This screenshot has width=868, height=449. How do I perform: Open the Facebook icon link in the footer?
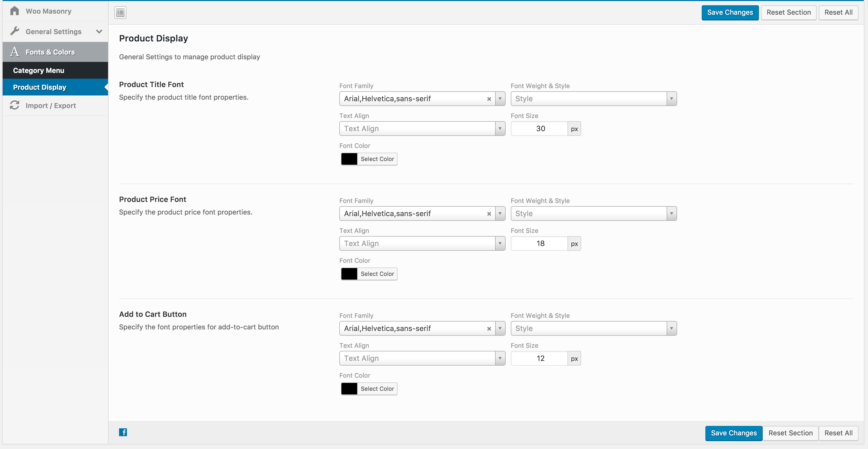[123, 432]
